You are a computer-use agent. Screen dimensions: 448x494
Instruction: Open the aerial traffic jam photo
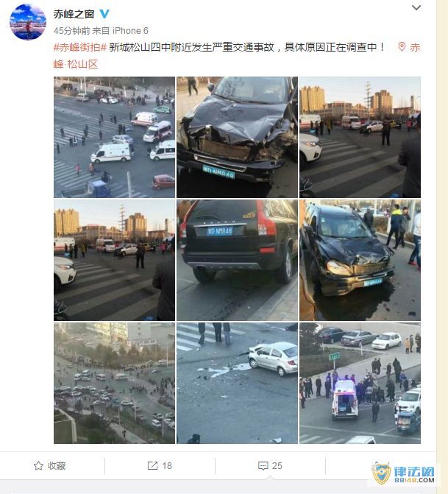tap(114, 383)
